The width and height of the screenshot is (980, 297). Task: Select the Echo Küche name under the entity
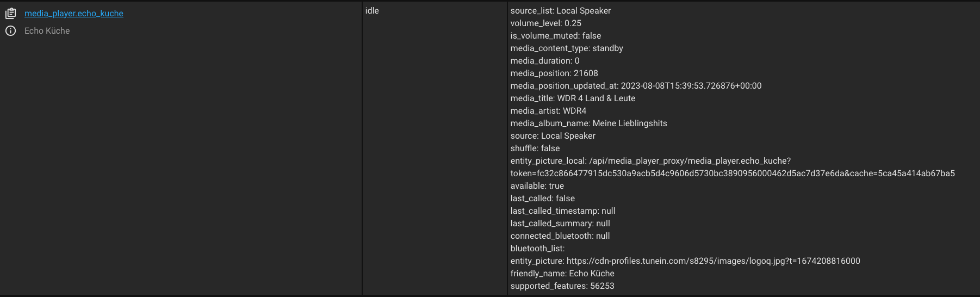(47, 31)
